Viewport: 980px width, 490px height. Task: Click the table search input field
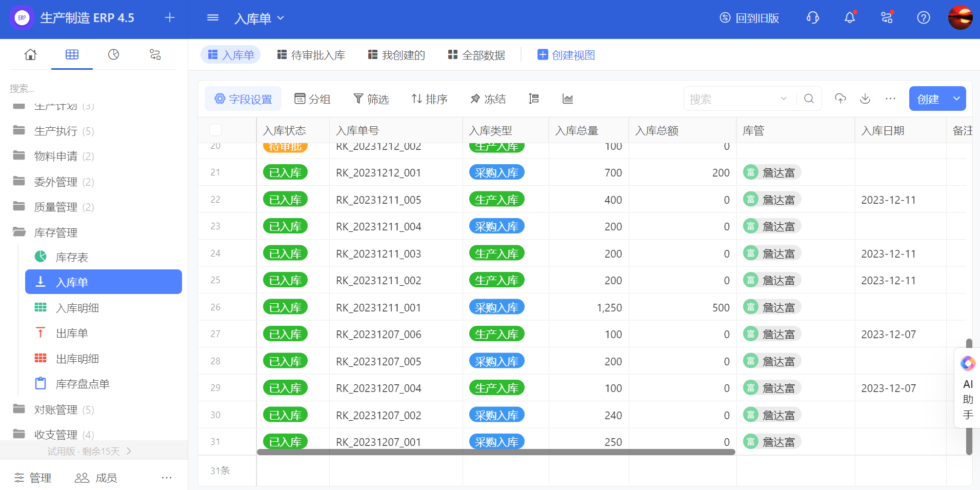[732, 99]
